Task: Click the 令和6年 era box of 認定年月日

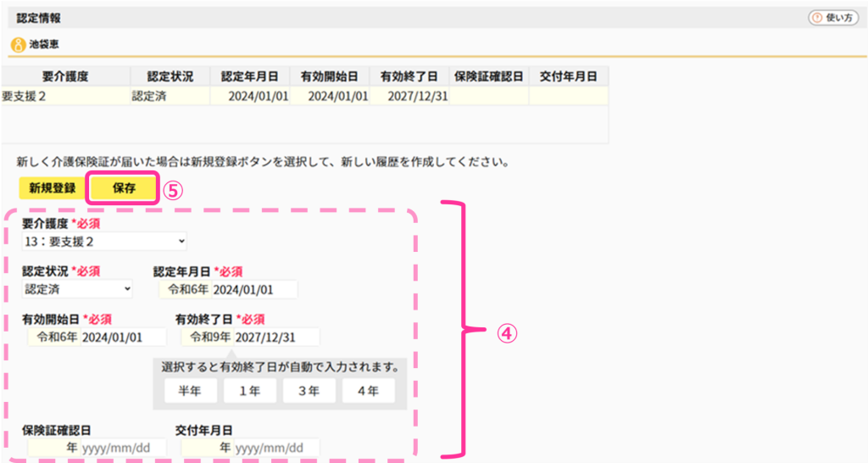Action: (x=186, y=289)
